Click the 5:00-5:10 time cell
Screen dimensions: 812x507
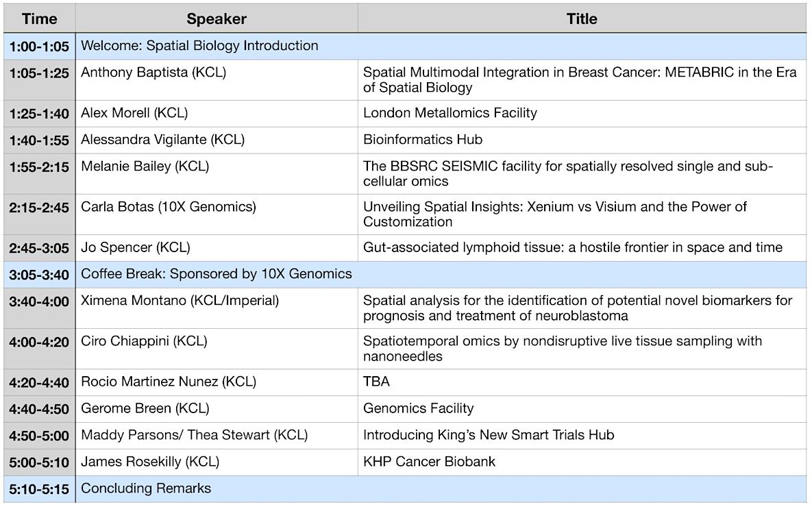coord(39,462)
